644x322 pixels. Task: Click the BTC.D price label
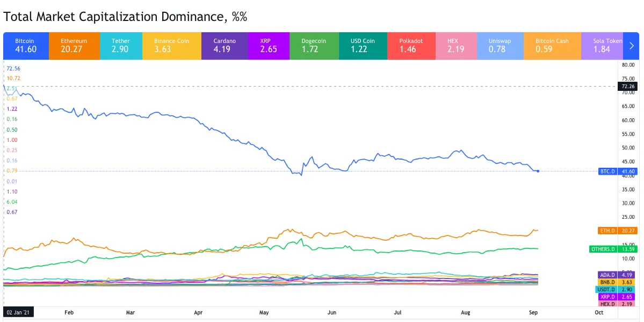pyautogui.click(x=609, y=171)
